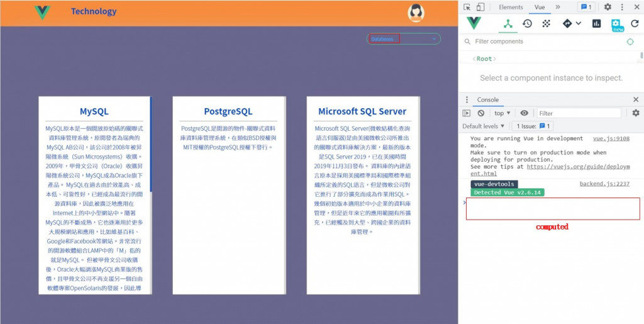Image resolution: width=644 pixels, height=324 pixels.
Task: Click the Detected Vue v2.6.14 badge
Action: click(x=508, y=192)
